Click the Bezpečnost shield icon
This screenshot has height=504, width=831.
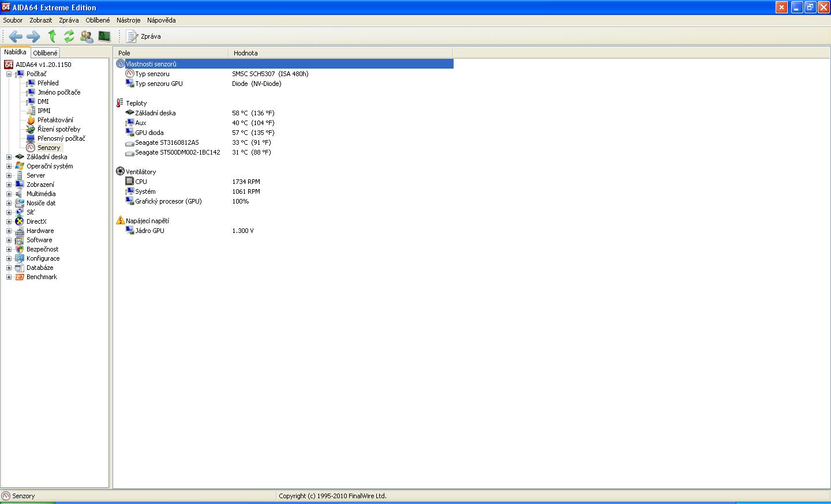coord(20,249)
